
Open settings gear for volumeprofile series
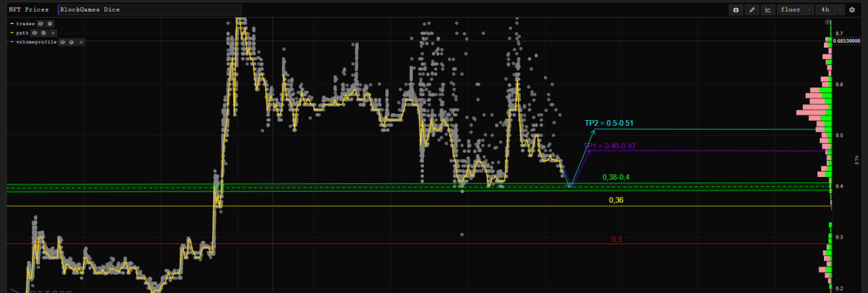click(x=71, y=42)
